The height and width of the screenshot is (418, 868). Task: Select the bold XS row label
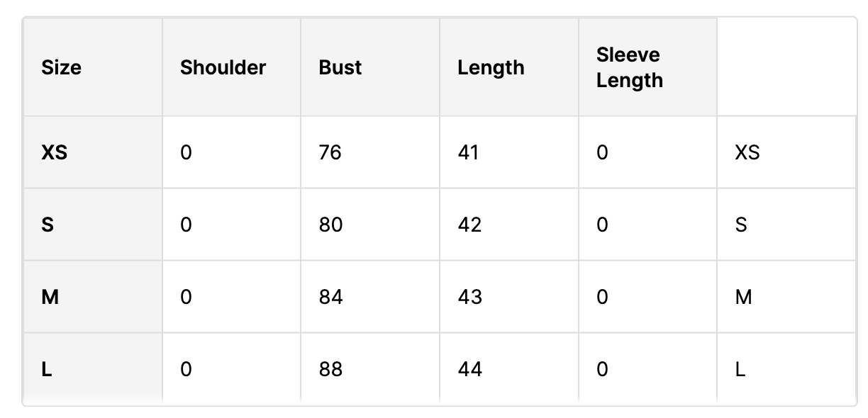tap(55, 152)
